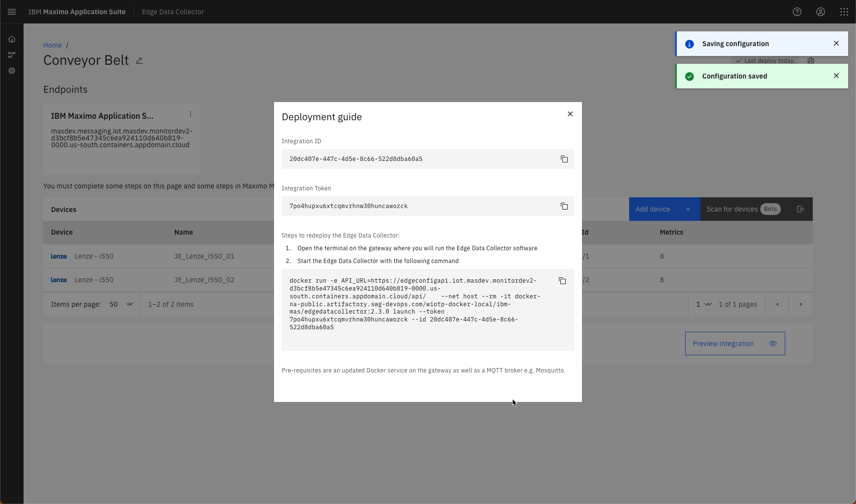Screen dimensions: 856x504
Task: Select device row JE_Lenze_i550_02
Action: tap(428, 280)
